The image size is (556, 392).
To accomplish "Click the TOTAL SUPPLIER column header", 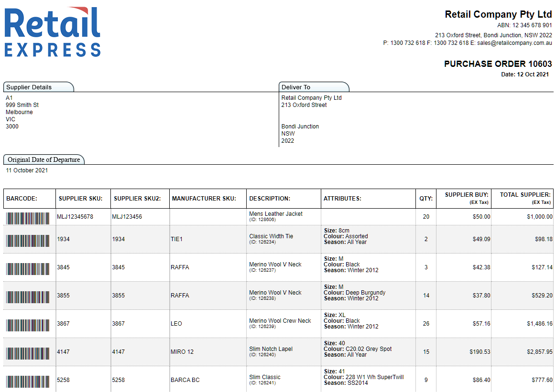I will (523, 199).
